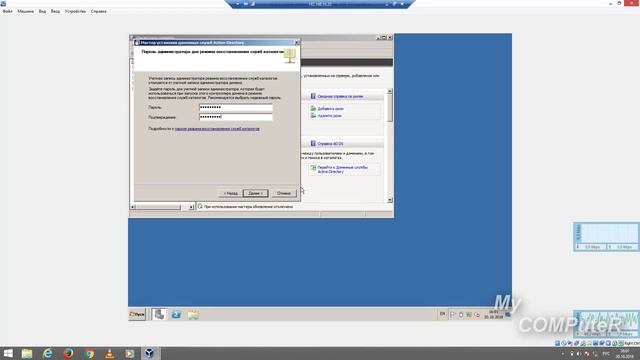Open Справка AD DS link

pyautogui.click(x=330, y=144)
